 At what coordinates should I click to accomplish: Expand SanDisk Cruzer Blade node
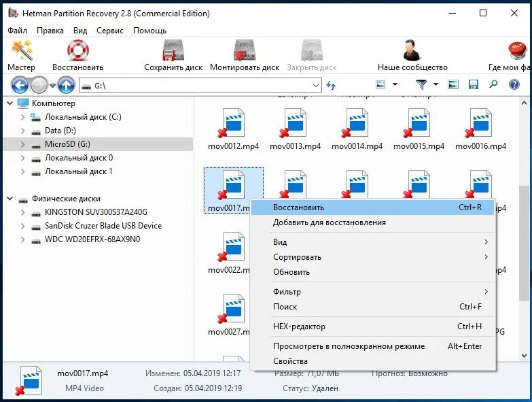pos(22,226)
